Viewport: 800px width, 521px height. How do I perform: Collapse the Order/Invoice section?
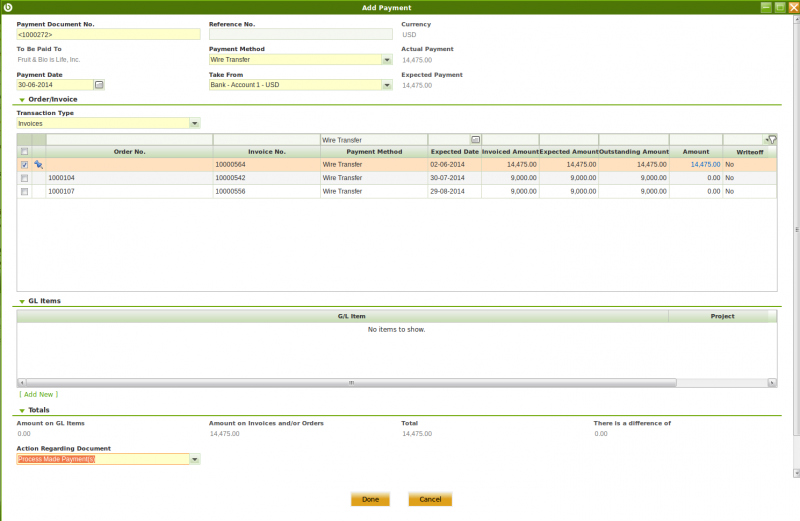(x=22, y=100)
